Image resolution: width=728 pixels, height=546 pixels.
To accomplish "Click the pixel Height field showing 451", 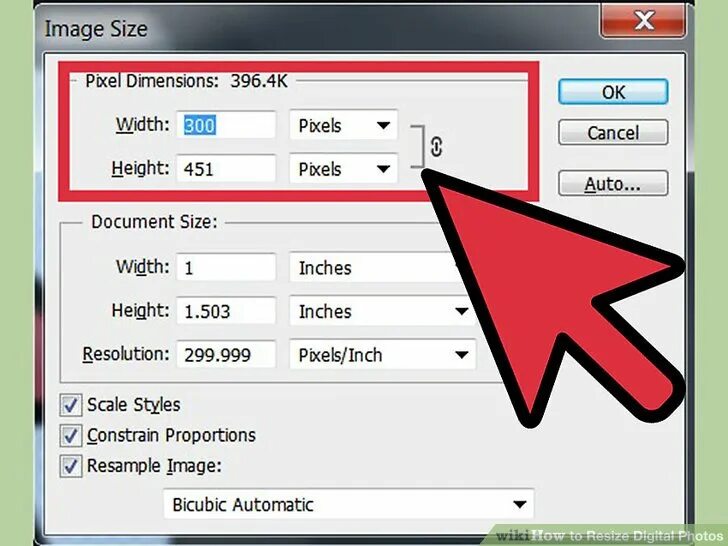I will pos(226,169).
